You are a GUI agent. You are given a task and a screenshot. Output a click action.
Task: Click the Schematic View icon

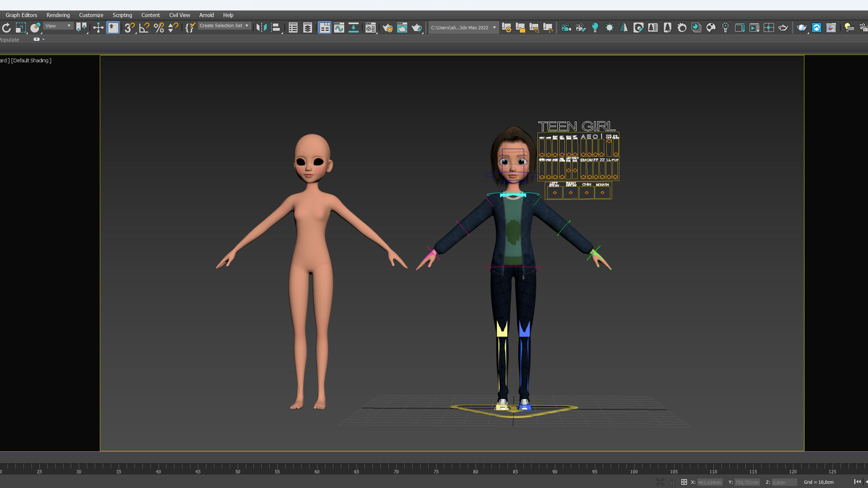click(353, 28)
